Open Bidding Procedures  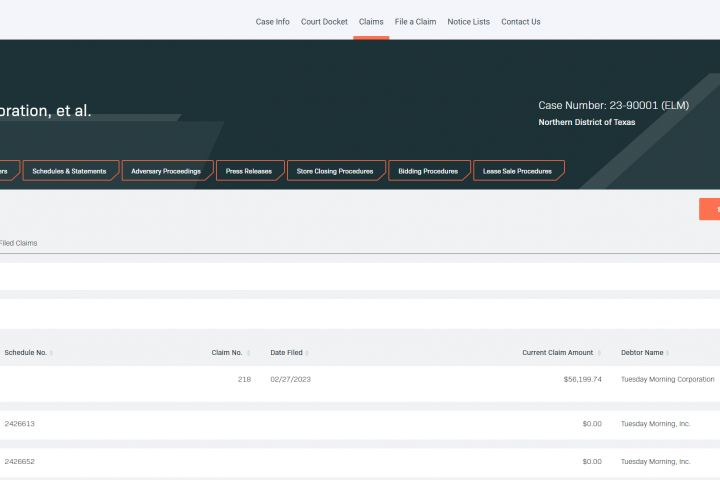click(429, 171)
